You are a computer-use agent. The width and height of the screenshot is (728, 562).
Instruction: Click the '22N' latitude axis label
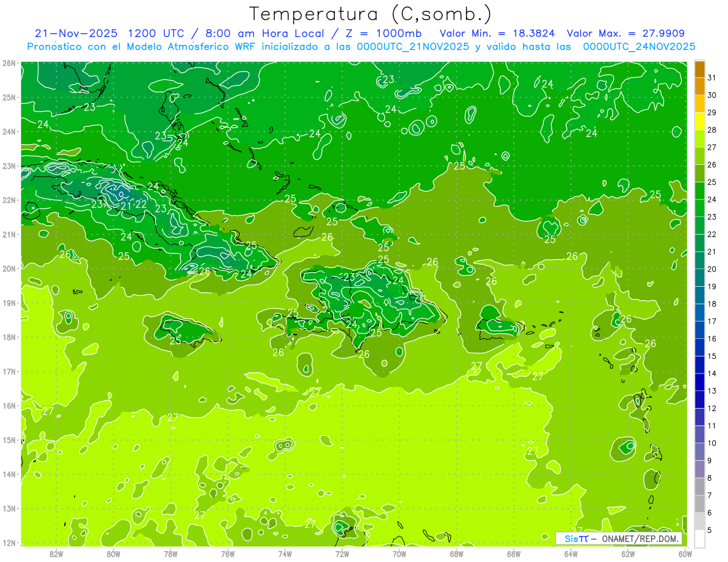point(8,200)
